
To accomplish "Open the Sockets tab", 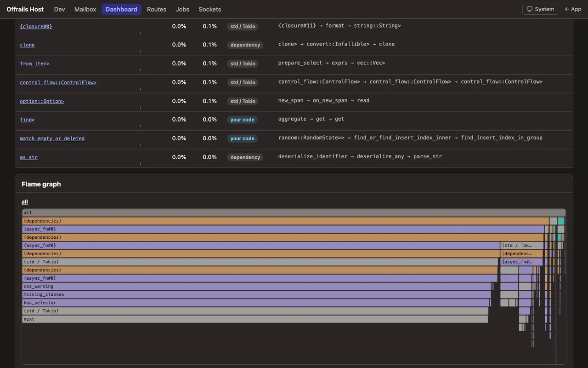I will [x=210, y=9].
